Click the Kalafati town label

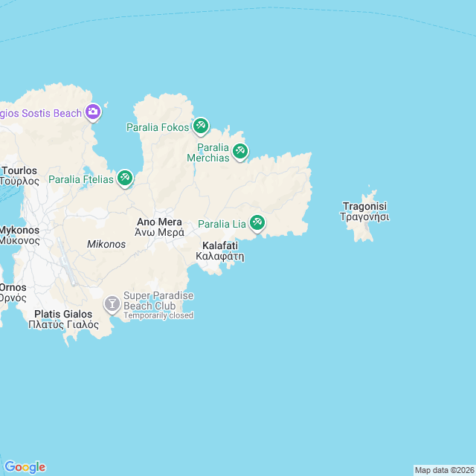point(220,251)
